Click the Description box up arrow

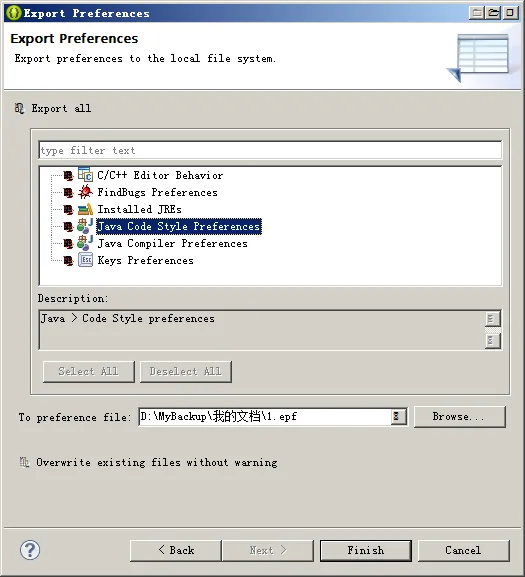(x=492, y=319)
